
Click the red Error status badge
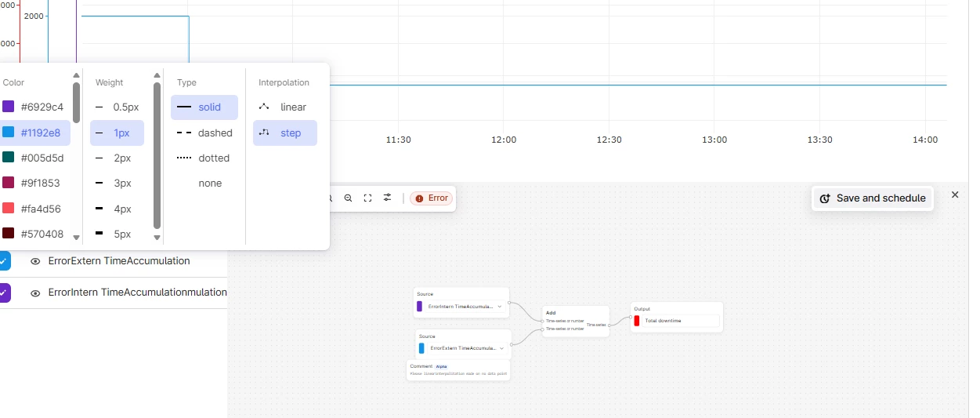pyautogui.click(x=432, y=198)
